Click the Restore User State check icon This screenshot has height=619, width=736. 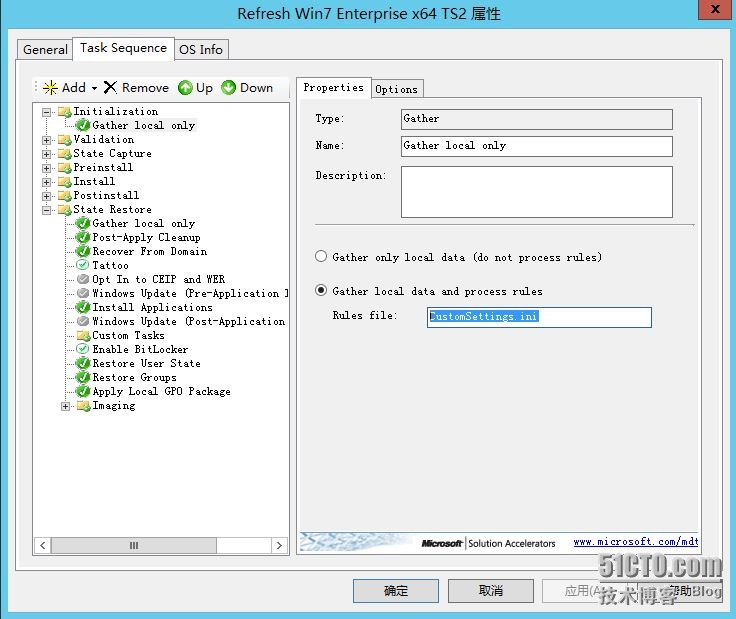83,363
